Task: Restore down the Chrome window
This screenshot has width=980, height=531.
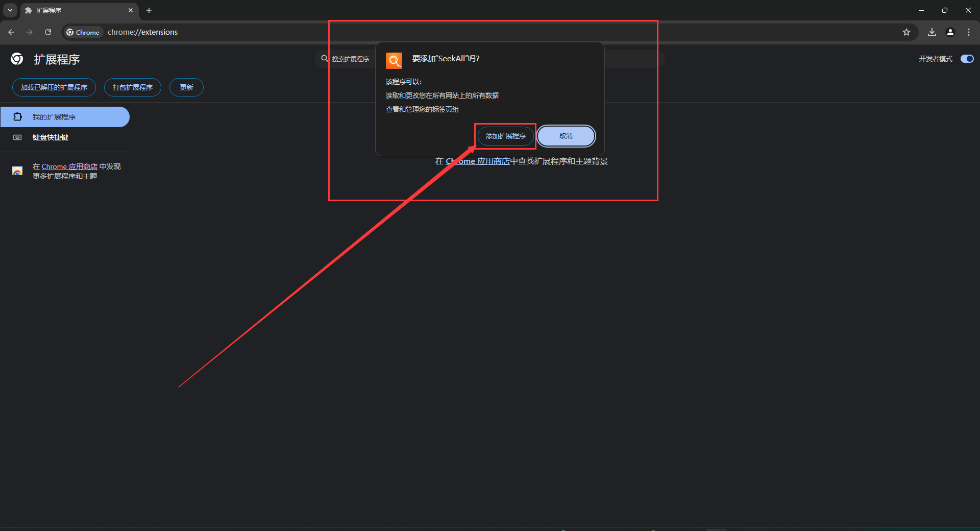Action: pos(945,10)
